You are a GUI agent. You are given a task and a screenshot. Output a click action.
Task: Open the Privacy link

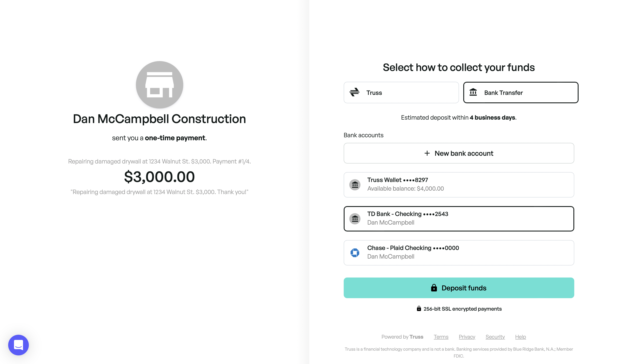click(x=467, y=337)
